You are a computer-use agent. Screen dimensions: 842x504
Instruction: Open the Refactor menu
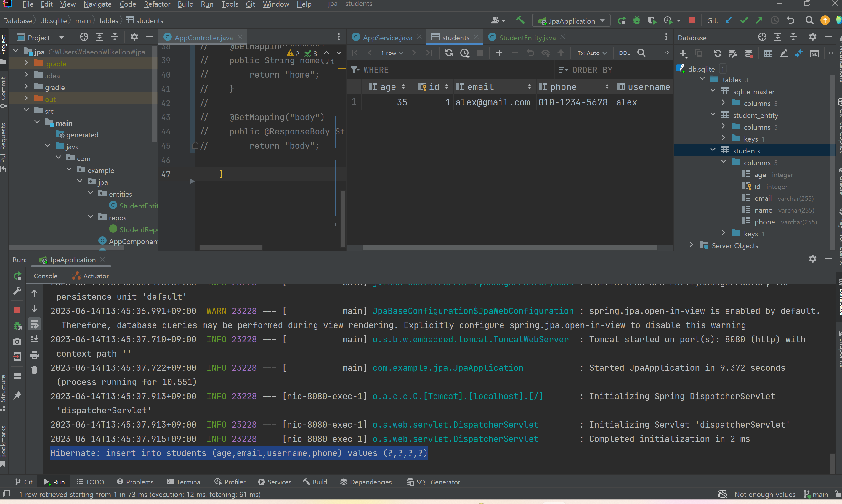point(157,4)
